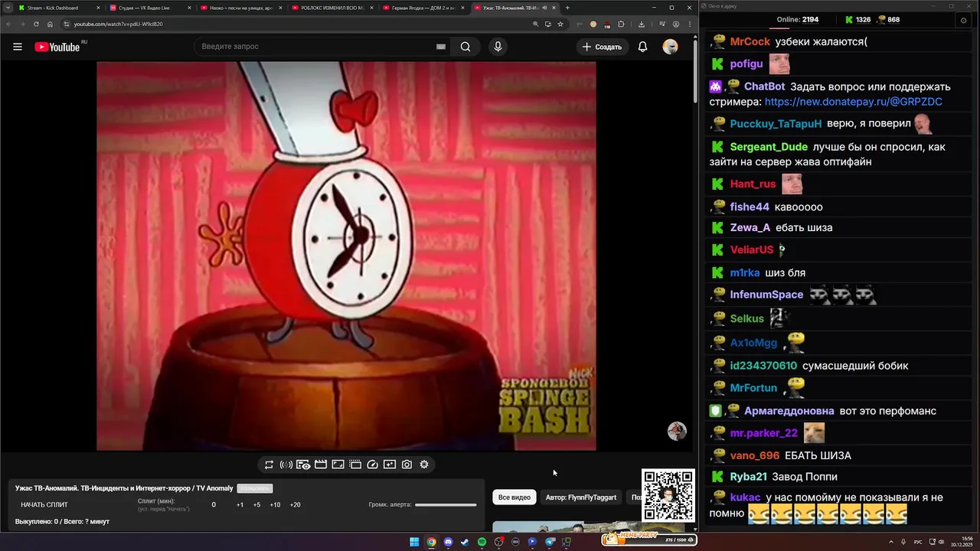Click the pop-up player rectangle icon
980x551 pixels.
tap(338, 465)
